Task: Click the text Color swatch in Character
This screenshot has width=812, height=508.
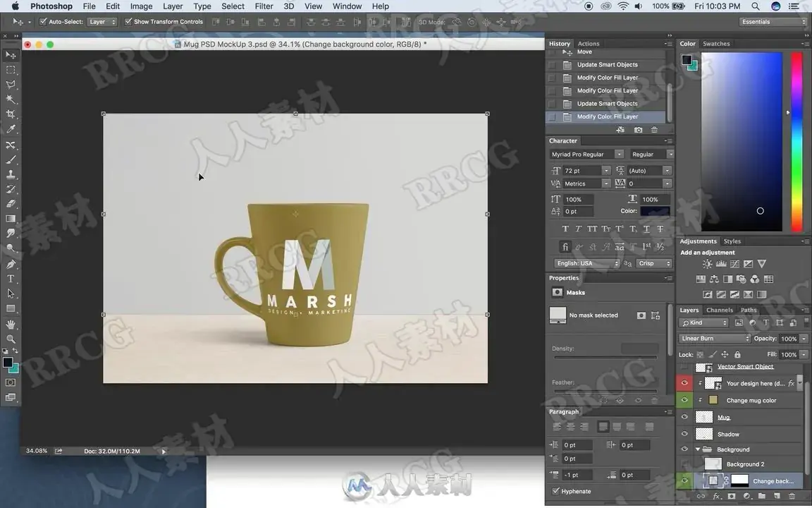Action: 655,211
